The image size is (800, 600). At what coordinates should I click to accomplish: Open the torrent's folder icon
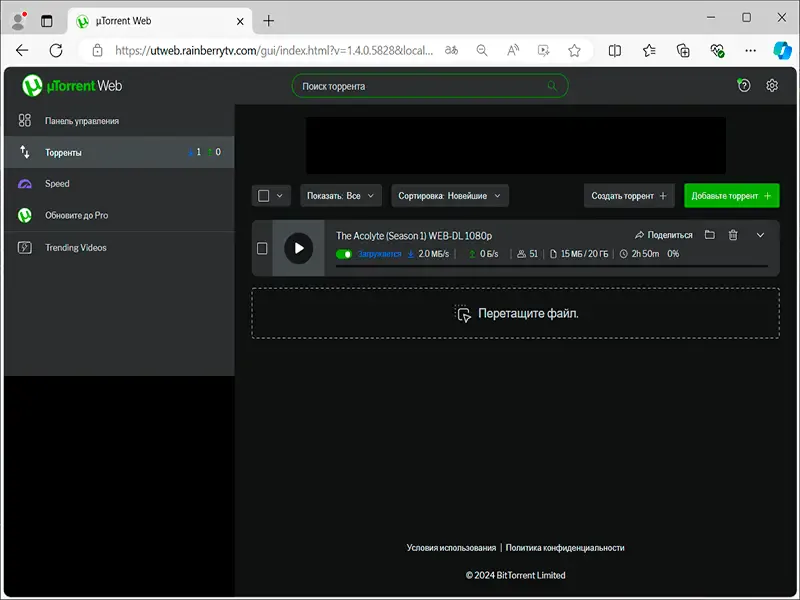[x=710, y=235]
